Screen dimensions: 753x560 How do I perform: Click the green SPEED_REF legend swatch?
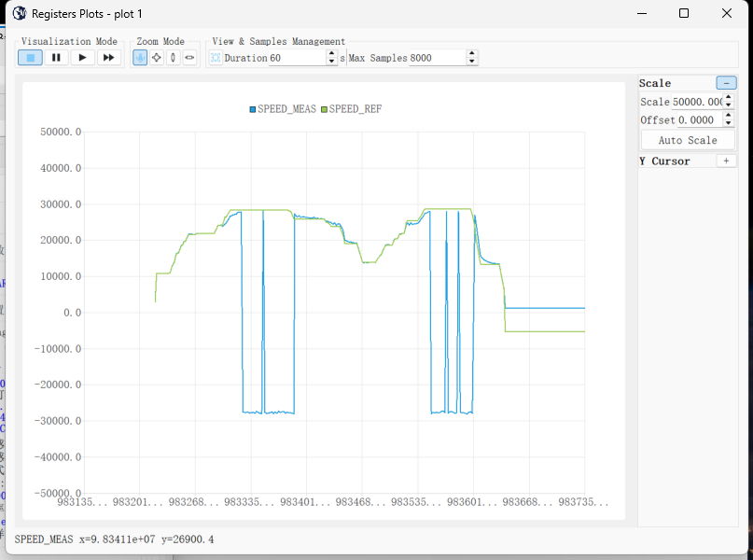[x=324, y=109]
